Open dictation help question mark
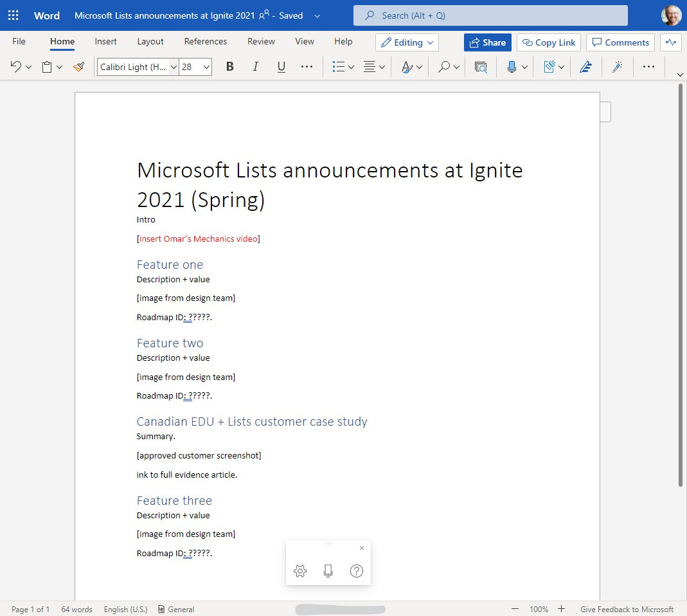This screenshot has width=687, height=616. (357, 571)
